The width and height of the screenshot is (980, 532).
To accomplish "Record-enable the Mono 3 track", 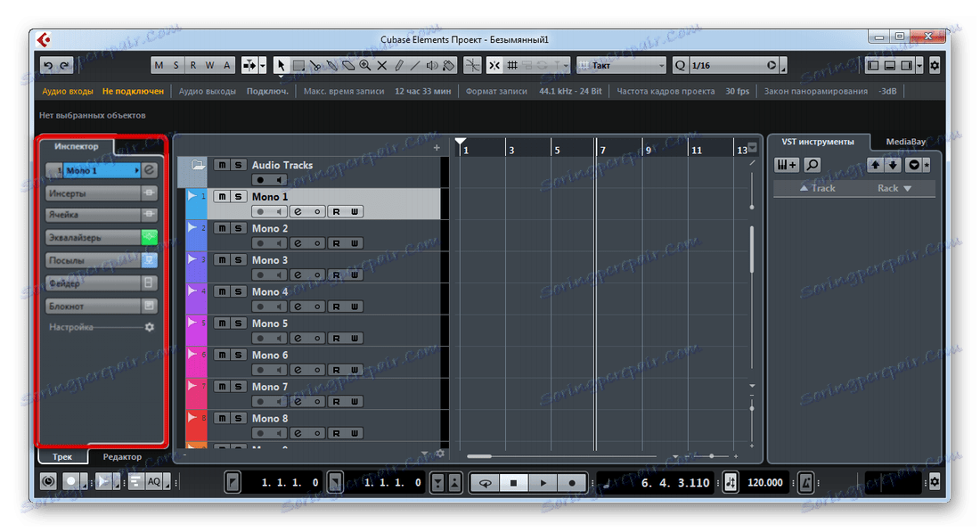I will 261,275.
